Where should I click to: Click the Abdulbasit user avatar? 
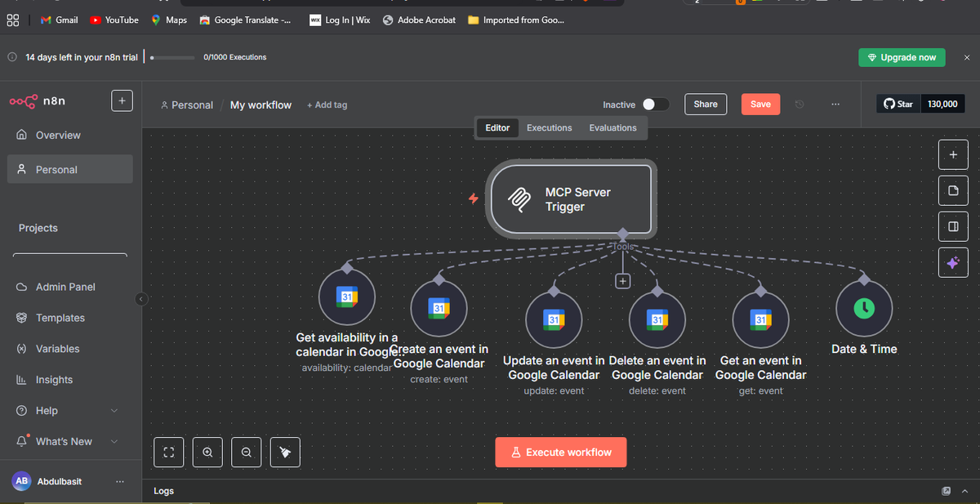click(21, 481)
